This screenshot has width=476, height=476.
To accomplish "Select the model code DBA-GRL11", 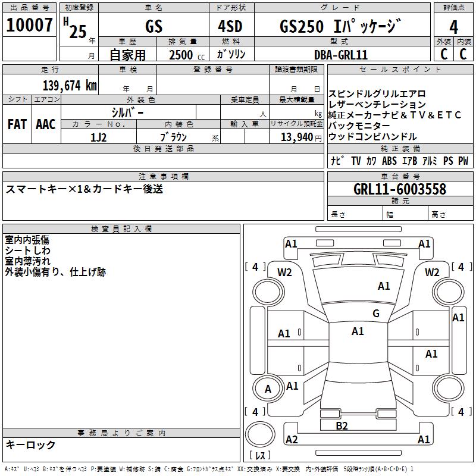I will [341, 55].
